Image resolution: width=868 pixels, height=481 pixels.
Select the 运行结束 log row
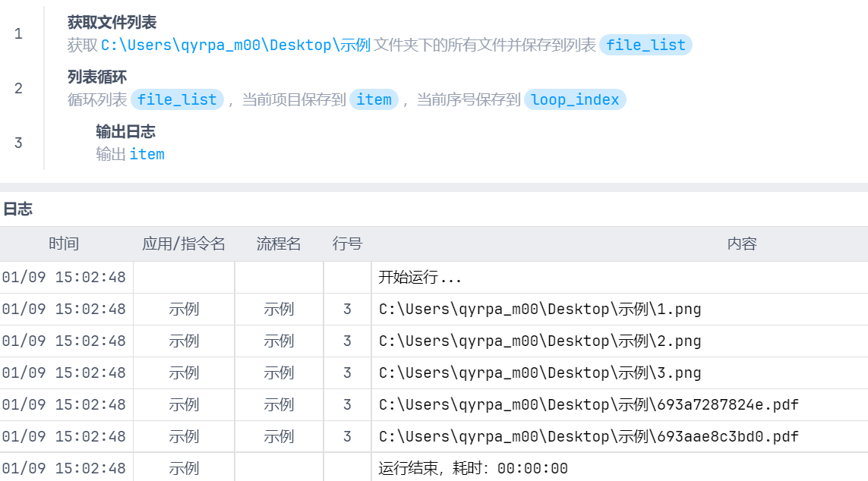pos(472,468)
